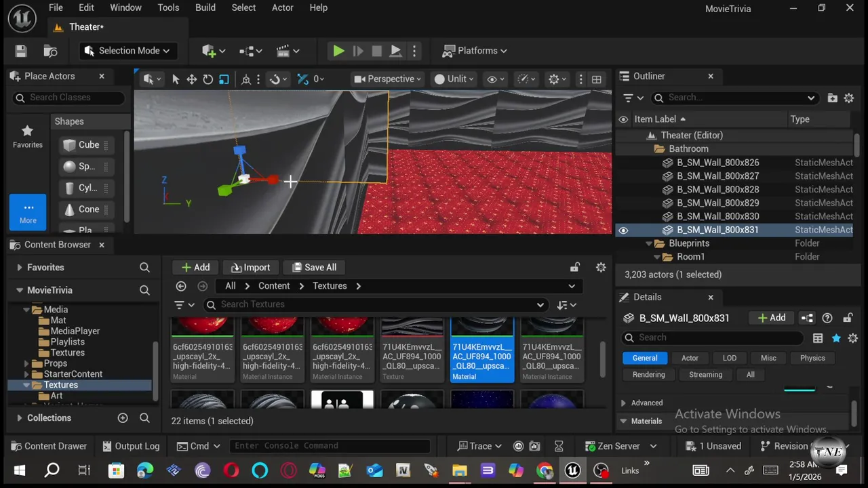Image resolution: width=868 pixels, height=488 pixels.
Task: Expand the Favorites section
Action: pyautogui.click(x=20, y=268)
